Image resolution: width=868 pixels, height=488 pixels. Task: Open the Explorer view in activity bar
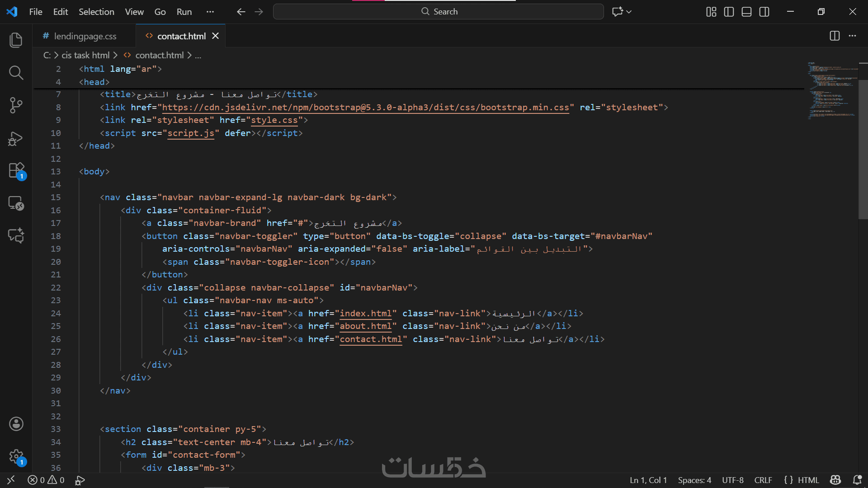[16, 40]
